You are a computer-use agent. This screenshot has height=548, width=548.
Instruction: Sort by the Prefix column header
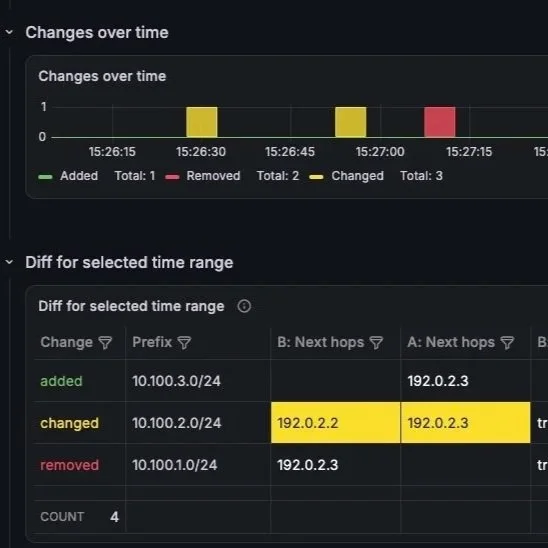pyautogui.click(x=152, y=342)
